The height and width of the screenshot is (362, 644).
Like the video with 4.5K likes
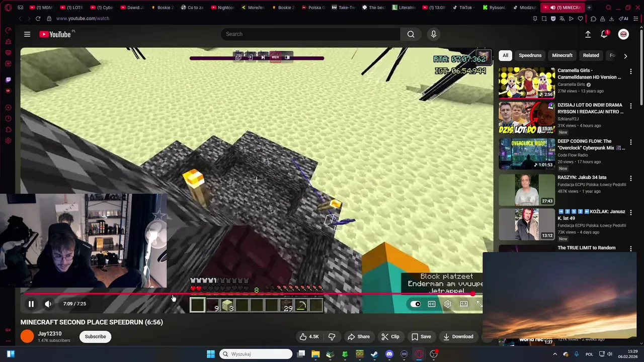pos(309,337)
